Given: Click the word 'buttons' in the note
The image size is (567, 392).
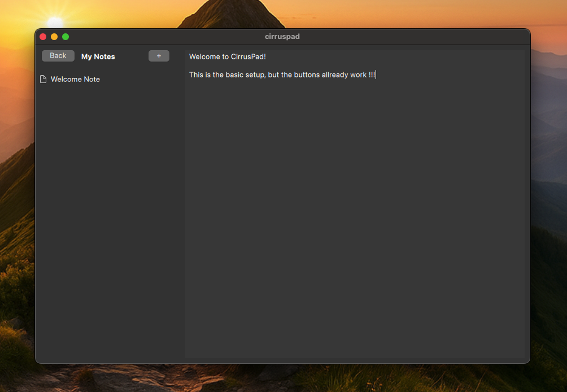Looking at the screenshot, I should pos(307,75).
